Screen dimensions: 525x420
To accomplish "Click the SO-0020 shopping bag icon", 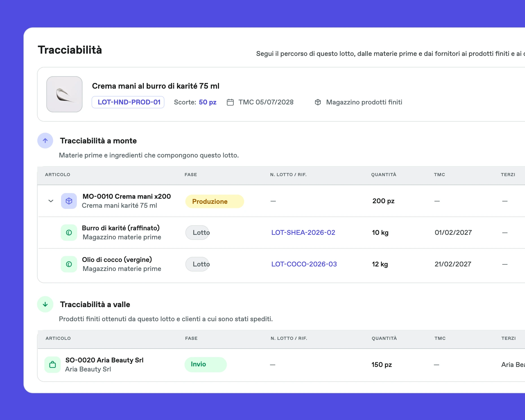I will pyautogui.click(x=53, y=365).
